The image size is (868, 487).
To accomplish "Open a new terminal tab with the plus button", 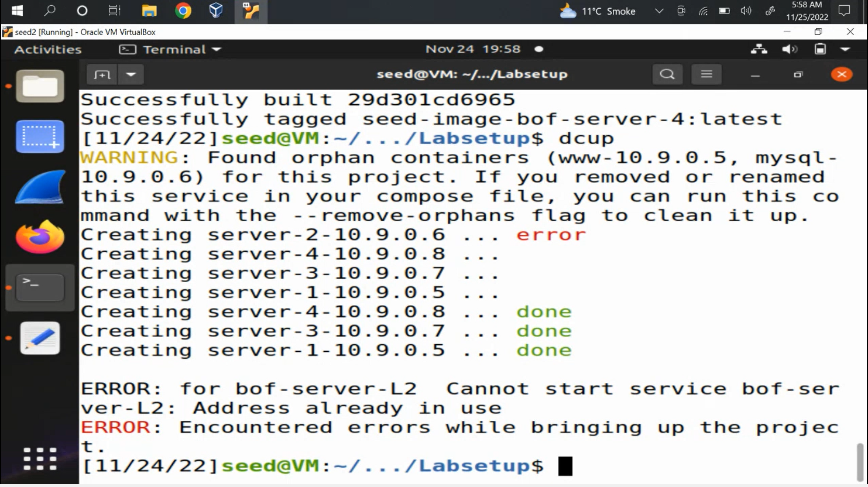I will point(101,74).
